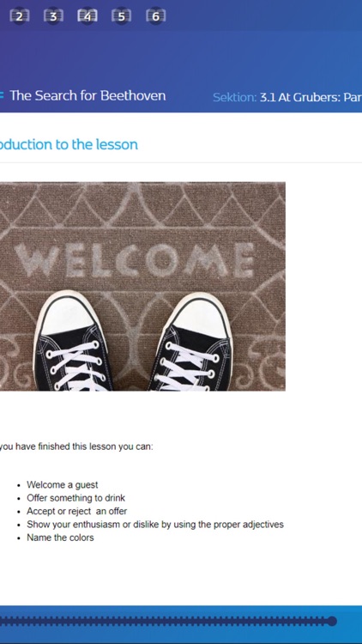This screenshot has width=362, height=644.
Task: Click the blue icon before the course title
Action: click(x=2, y=95)
